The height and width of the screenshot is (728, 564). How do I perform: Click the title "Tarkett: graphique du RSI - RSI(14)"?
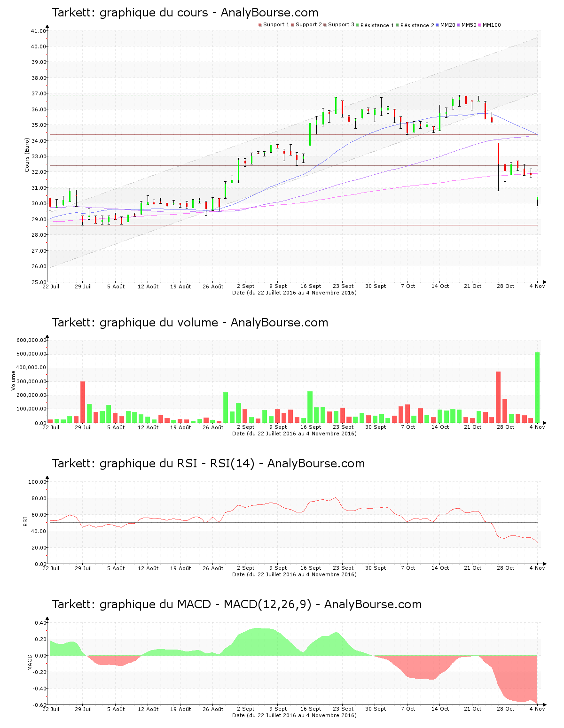click(x=153, y=464)
